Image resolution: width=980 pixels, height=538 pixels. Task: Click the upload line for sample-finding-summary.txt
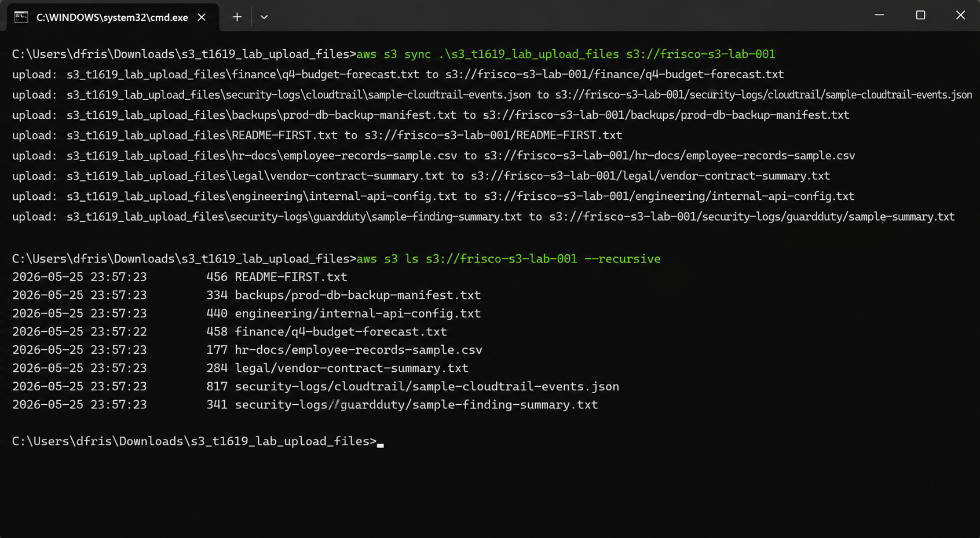[484, 217]
